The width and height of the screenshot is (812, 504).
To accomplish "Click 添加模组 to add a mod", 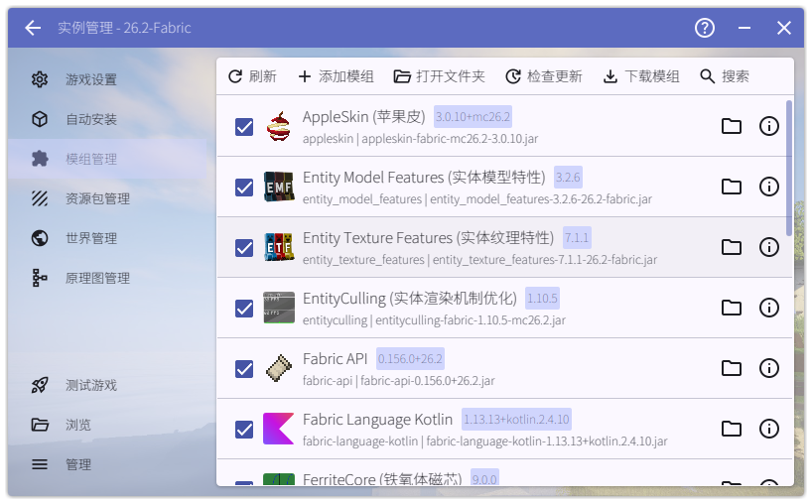I will [336, 76].
